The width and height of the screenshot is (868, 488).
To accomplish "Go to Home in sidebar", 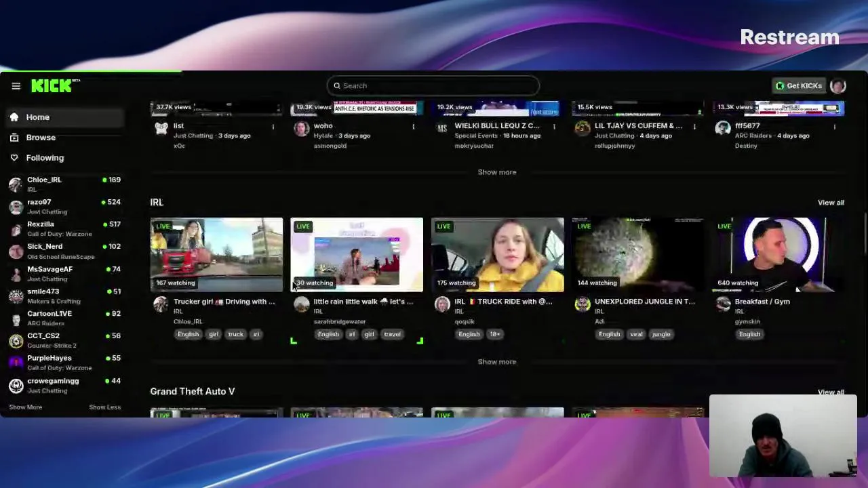I will point(66,117).
